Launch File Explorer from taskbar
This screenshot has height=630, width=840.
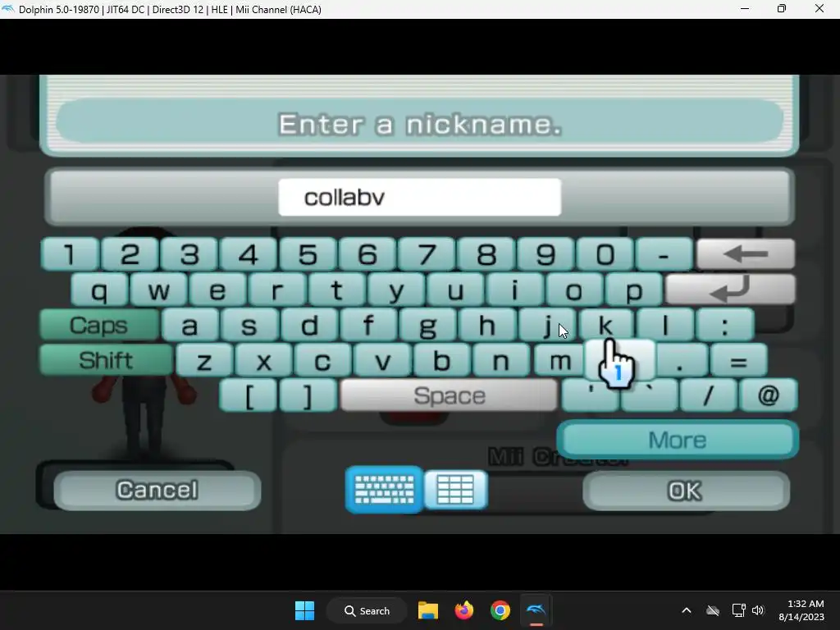point(428,610)
